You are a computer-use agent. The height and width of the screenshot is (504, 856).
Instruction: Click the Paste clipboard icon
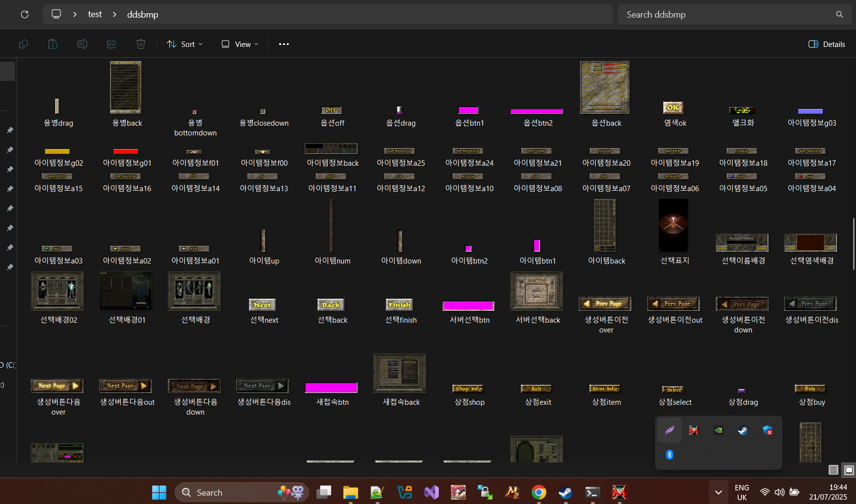pos(53,44)
